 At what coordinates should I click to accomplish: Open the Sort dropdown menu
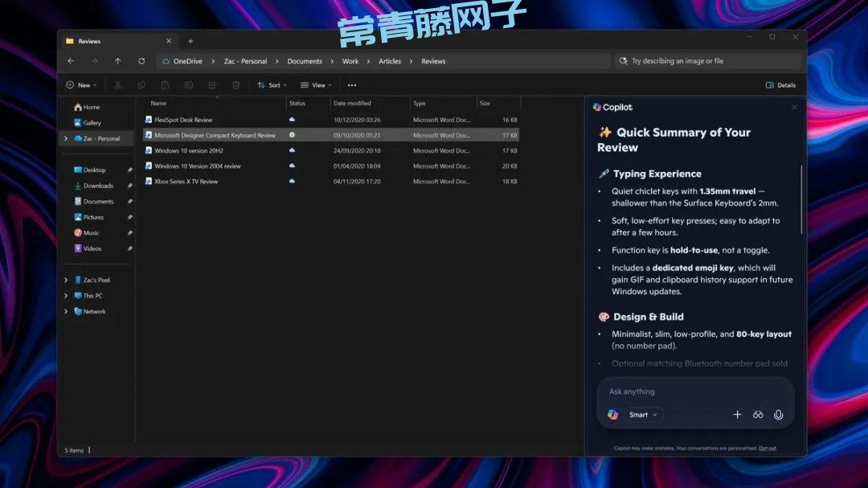(x=272, y=85)
